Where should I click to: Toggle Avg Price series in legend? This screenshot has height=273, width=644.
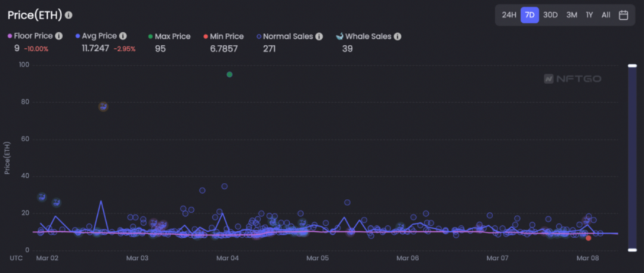pyautogui.click(x=97, y=36)
